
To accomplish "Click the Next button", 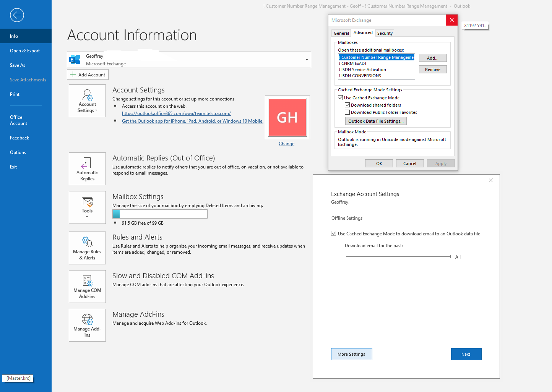I will tap(466, 354).
